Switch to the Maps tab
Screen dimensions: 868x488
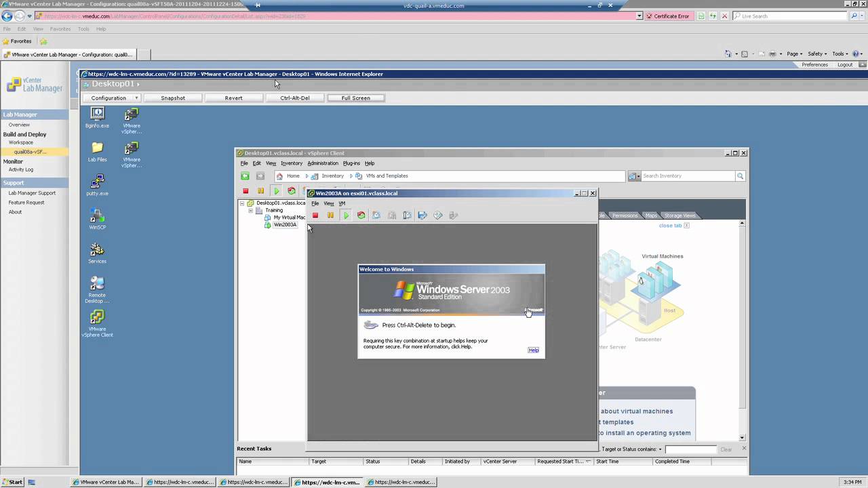point(651,216)
